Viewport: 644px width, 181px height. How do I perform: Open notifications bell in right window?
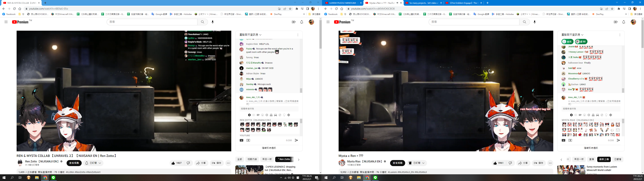click(624, 22)
